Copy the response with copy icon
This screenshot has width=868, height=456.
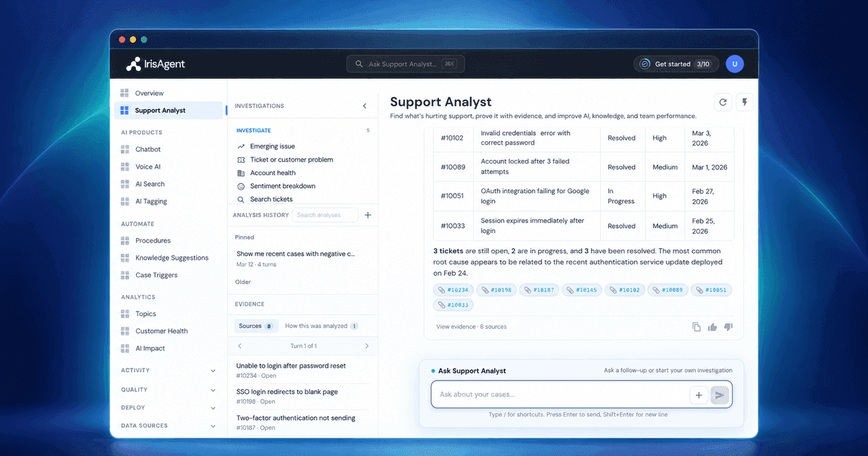(697, 327)
